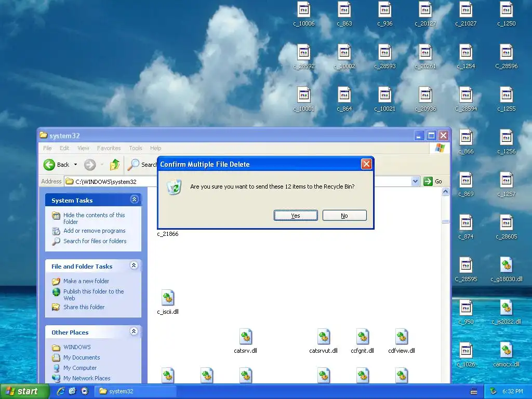
Task: Cancel deletion with the No button
Action: (344, 216)
